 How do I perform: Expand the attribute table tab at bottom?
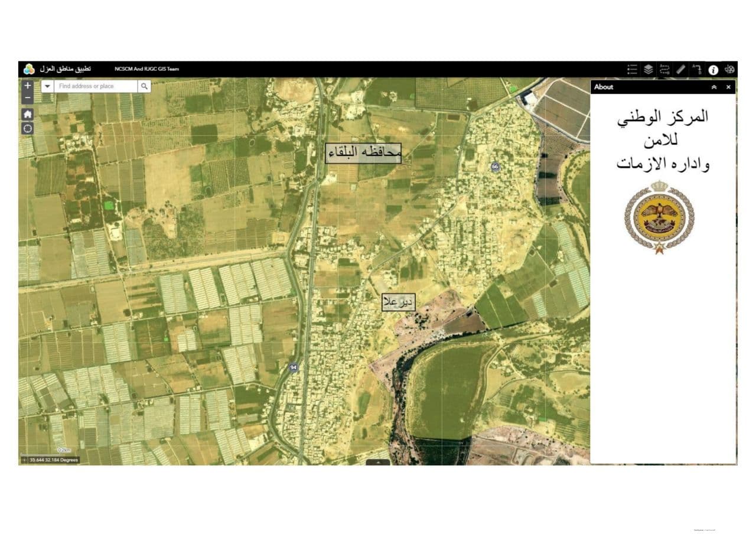pos(378,462)
